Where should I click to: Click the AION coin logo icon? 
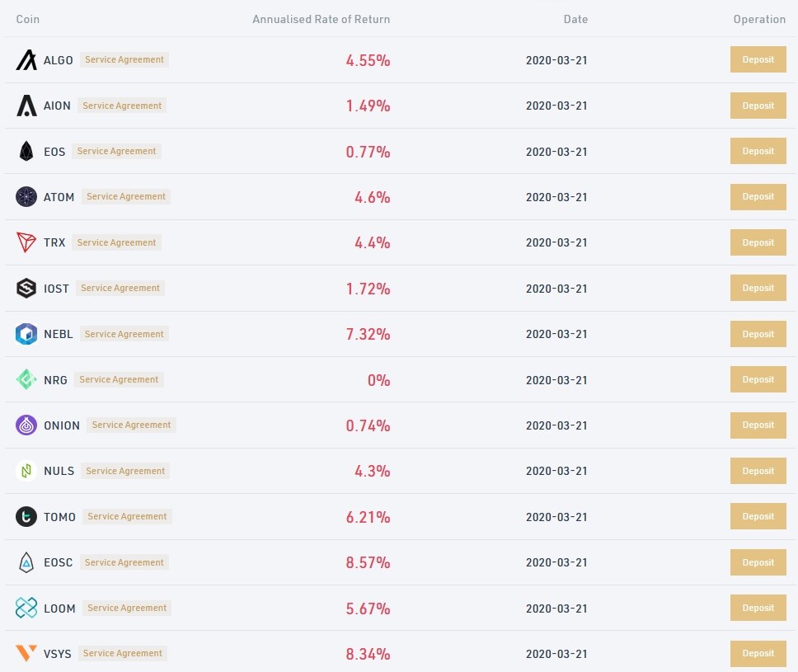(26, 106)
